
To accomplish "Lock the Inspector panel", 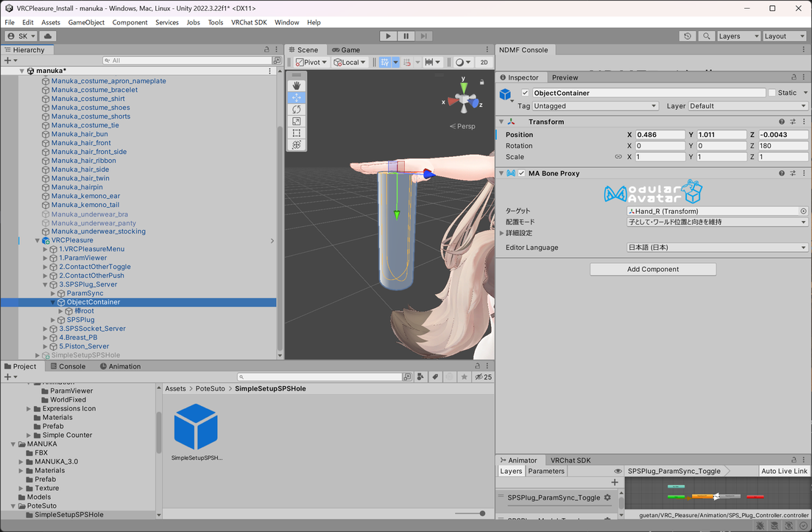I will click(x=794, y=77).
